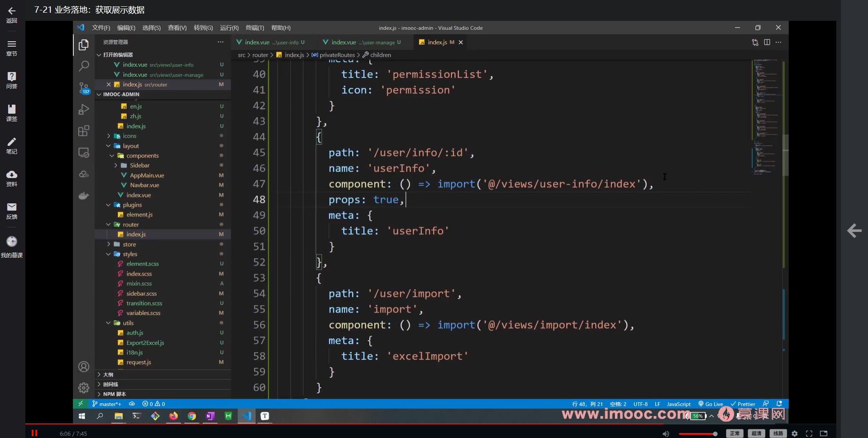This screenshot has width=868, height=438.
Task: Expand the icons folder in explorer
Action: pos(129,136)
